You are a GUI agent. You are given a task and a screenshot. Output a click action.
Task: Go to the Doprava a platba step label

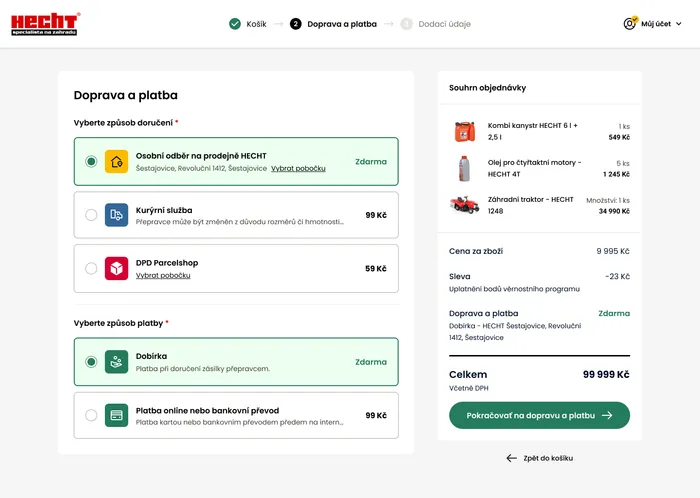(x=342, y=24)
